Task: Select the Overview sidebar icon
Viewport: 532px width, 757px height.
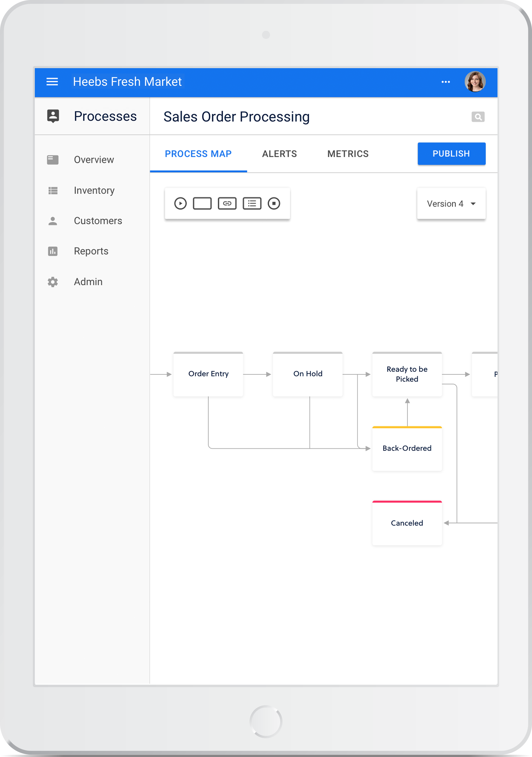Action: click(53, 160)
